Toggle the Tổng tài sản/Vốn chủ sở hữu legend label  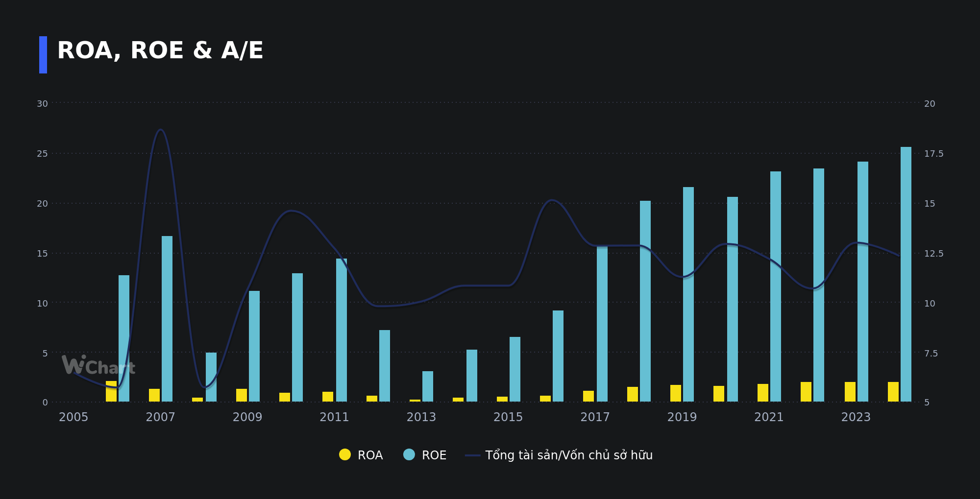pos(569,455)
